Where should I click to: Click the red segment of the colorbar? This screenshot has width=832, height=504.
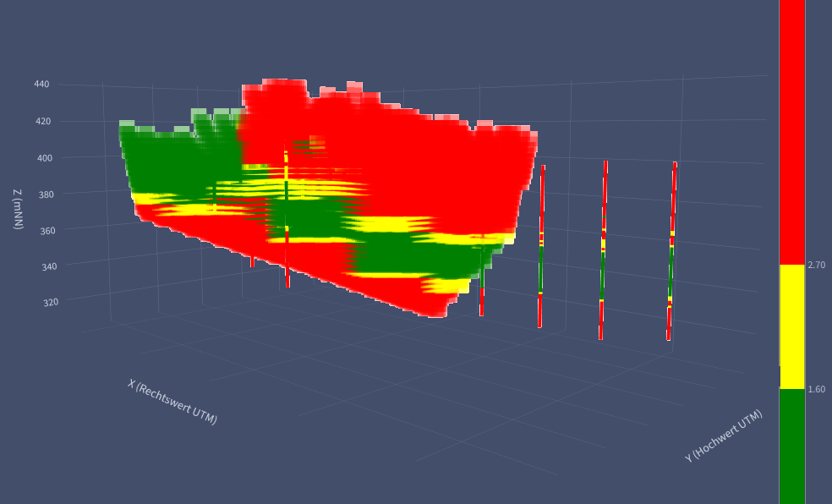pyautogui.click(x=792, y=132)
